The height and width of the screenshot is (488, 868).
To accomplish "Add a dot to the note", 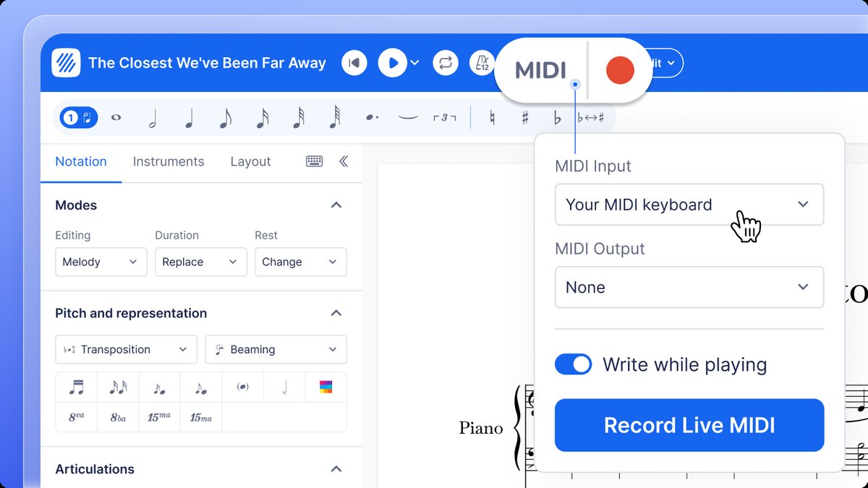I will click(372, 117).
